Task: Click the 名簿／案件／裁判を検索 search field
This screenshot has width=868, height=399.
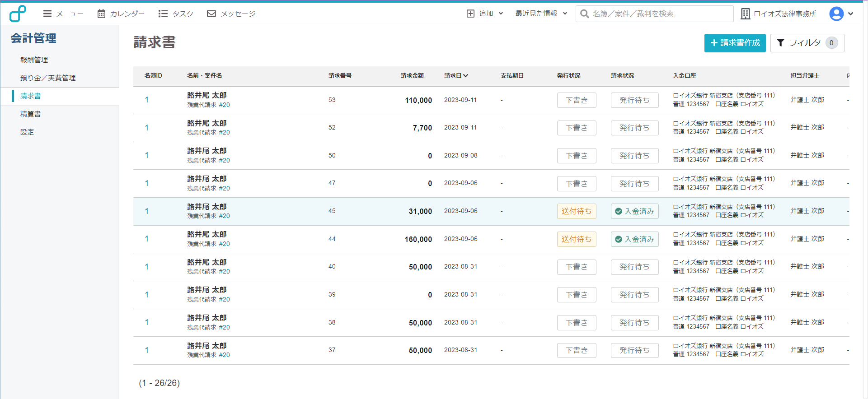Action: (660, 14)
